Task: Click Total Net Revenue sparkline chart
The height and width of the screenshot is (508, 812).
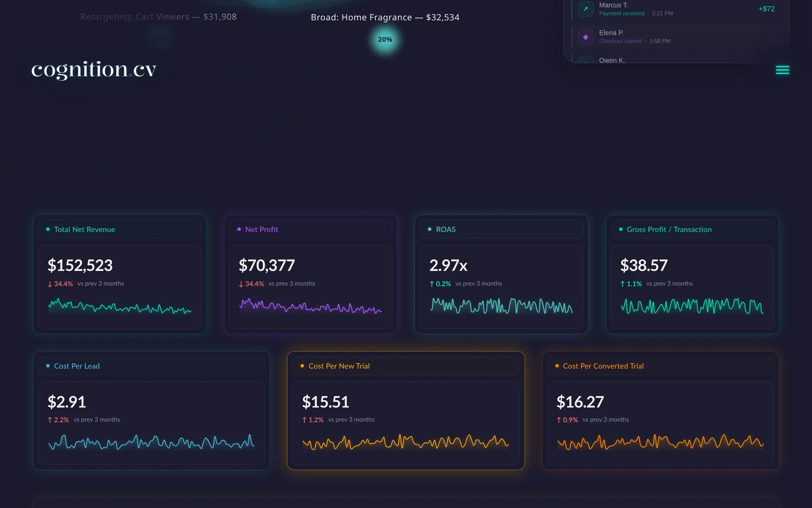Action: click(x=120, y=306)
